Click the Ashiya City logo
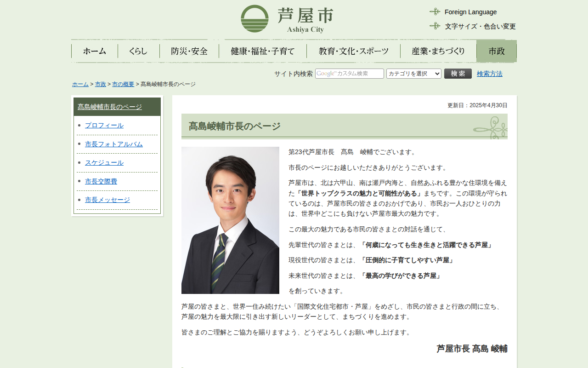 click(287, 19)
